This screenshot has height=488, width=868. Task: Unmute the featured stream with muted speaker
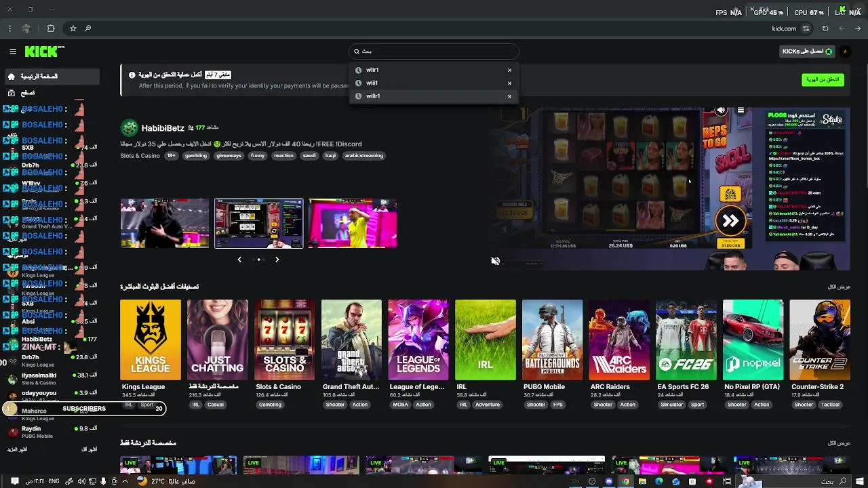(x=496, y=261)
